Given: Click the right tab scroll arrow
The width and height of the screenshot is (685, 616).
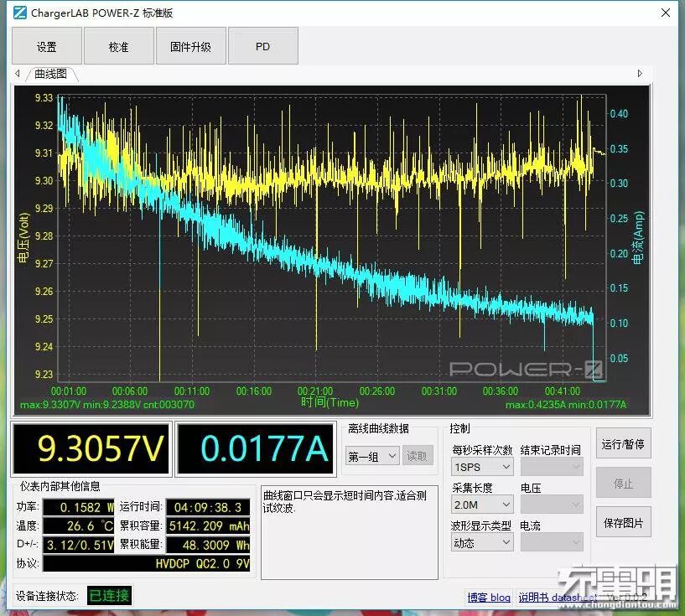Looking at the screenshot, I should click(640, 74).
